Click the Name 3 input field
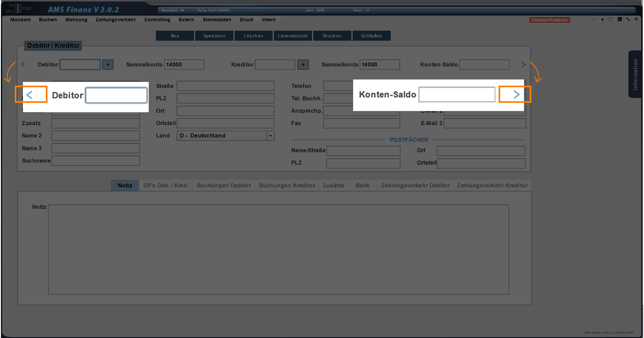The width and height of the screenshot is (644, 338). (x=95, y=148)
